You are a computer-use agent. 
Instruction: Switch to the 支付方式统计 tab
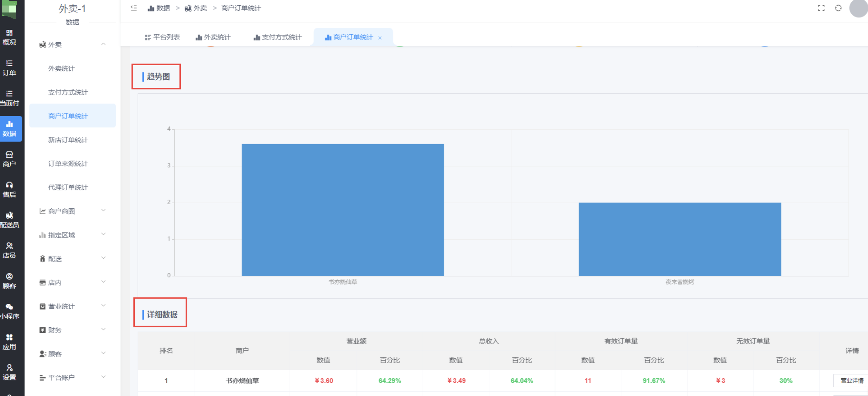pyautogui.click(x=278, y=37)
